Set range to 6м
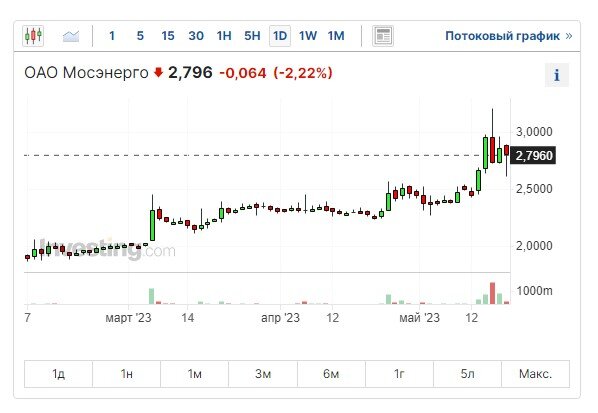 [331, 374]
